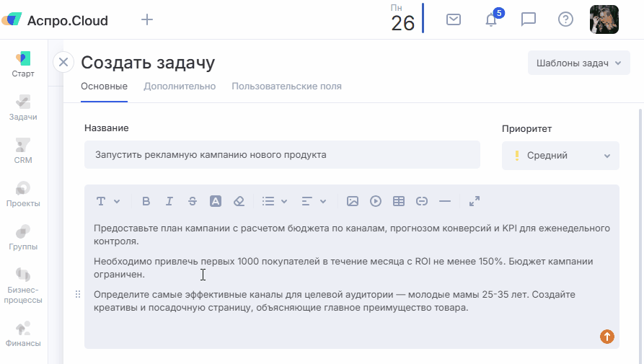Click the Название task name field
Image resolution: width=644 pixels, height=364 pixels.
[282, 155]
